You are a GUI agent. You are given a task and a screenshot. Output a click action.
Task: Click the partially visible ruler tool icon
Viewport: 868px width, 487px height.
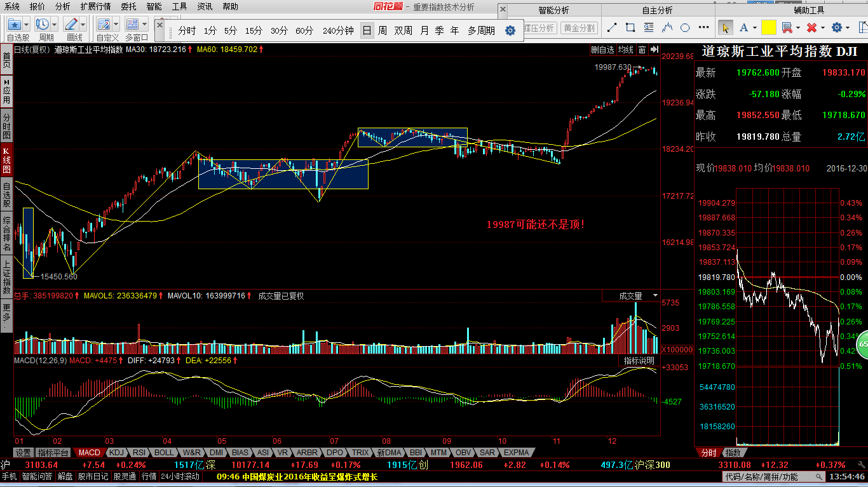coord(864,27)
